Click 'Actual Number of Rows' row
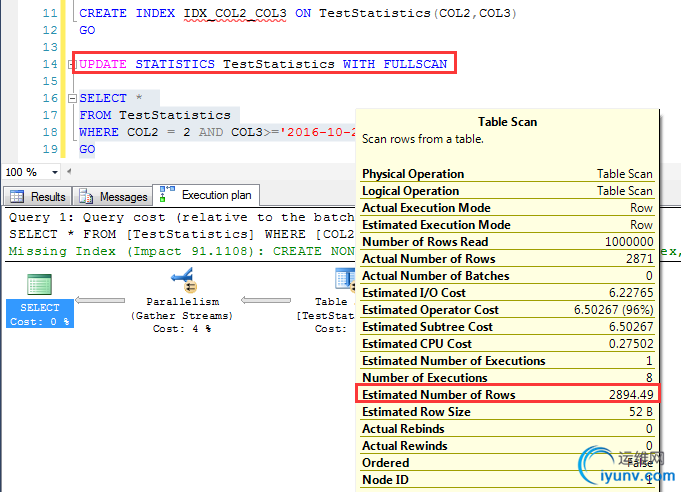This screenshot has width=681, height=492. tap(507, 259)
